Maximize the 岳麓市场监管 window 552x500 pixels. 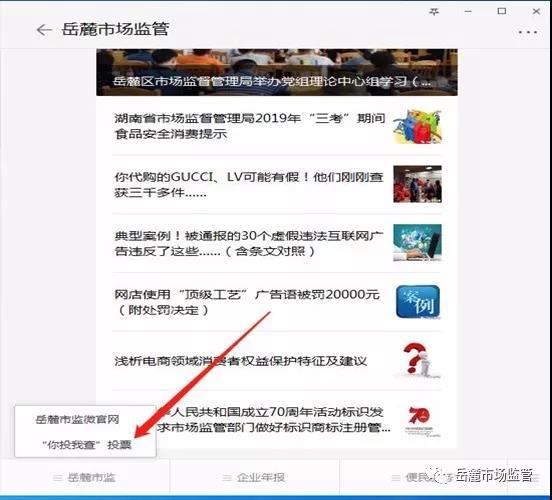pos(502,11)
